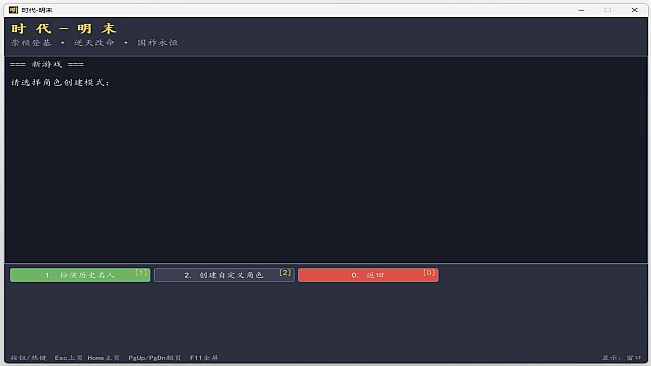
Task: Click the Home 主页 hint in status bar
Action: coord(103,358)
